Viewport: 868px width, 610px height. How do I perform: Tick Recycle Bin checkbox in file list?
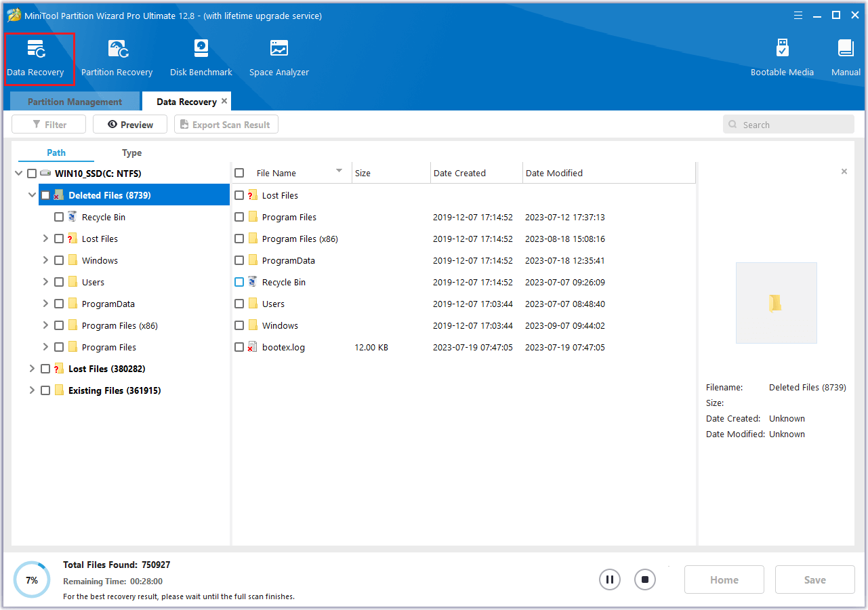pyautogui.click(x=239, y=282)
